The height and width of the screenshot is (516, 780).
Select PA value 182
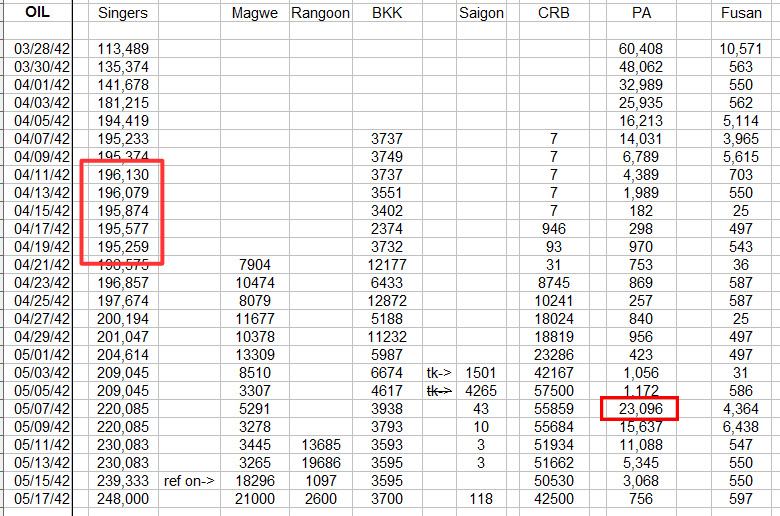(641, 211)
